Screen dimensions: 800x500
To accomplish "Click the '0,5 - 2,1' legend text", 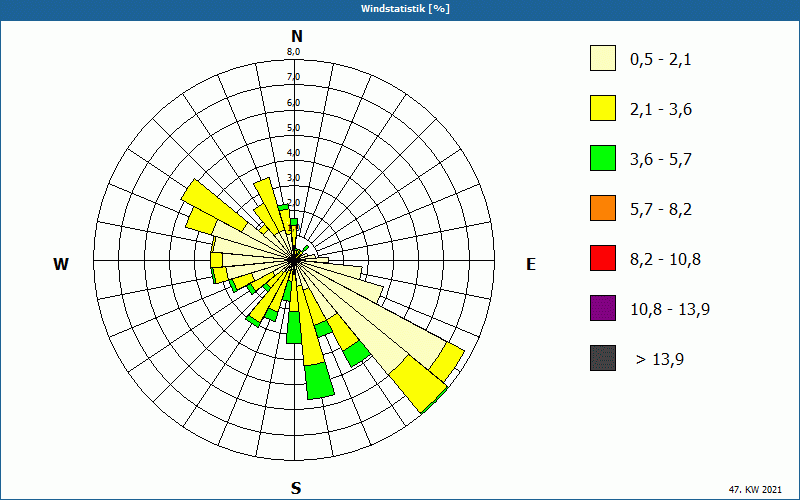I will click(661, 60).
